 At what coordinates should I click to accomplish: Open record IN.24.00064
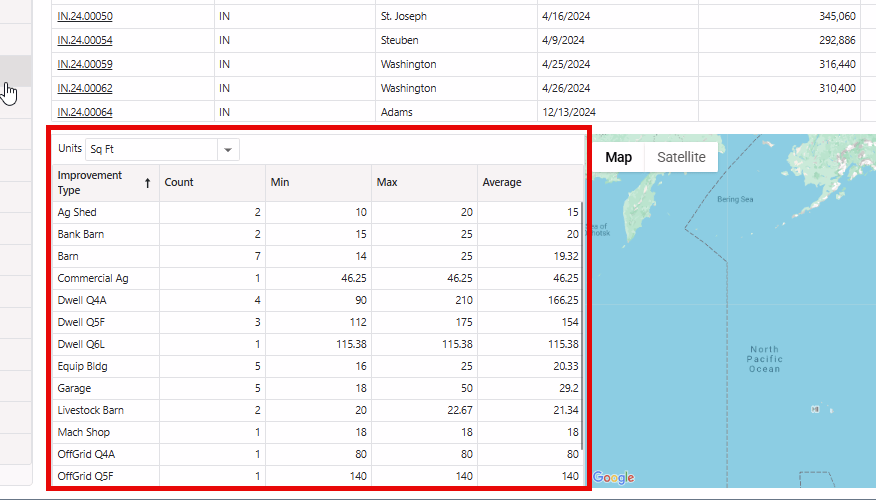[x=85, y=112]
